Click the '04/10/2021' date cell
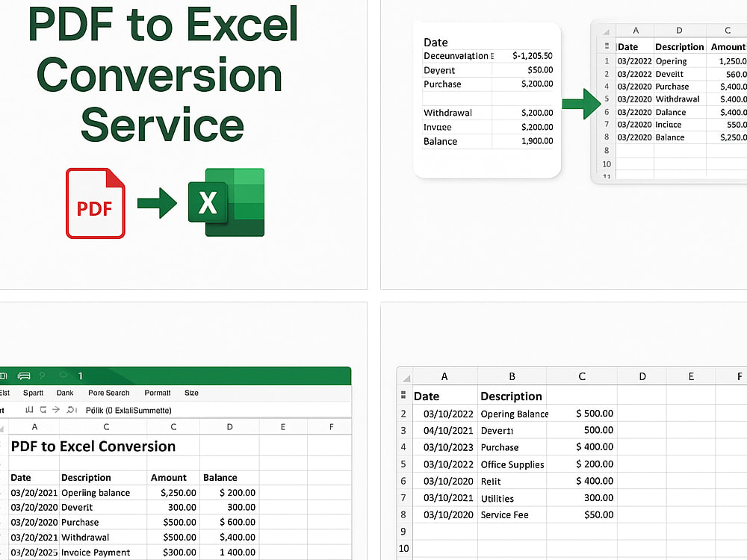This screenshot has width=747, height=560. click(x=448, y=431)
